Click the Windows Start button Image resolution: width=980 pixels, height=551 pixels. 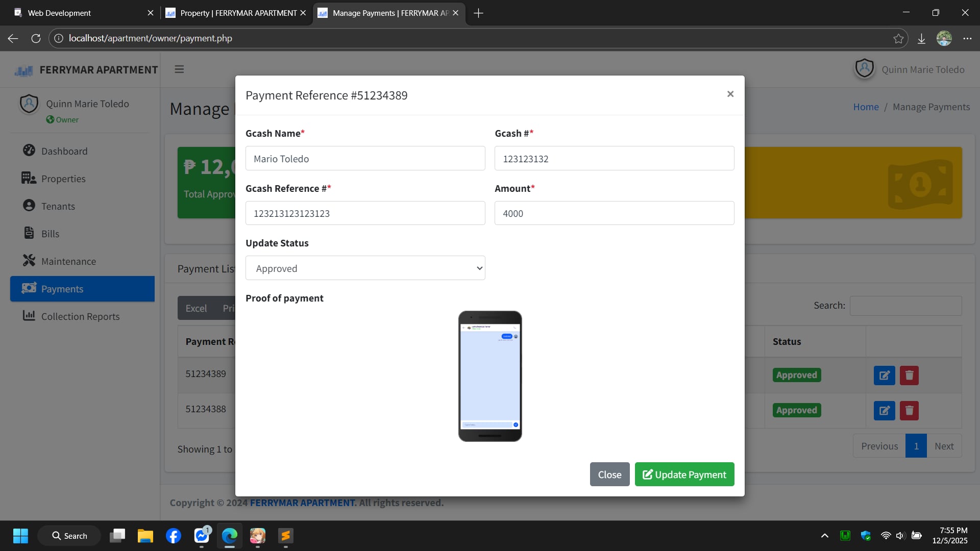(x=20, y=536)
